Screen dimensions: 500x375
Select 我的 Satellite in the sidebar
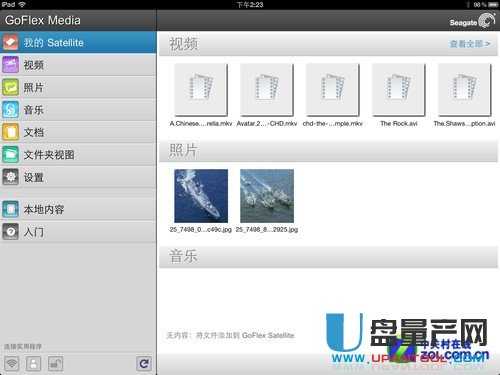(78, 42)
